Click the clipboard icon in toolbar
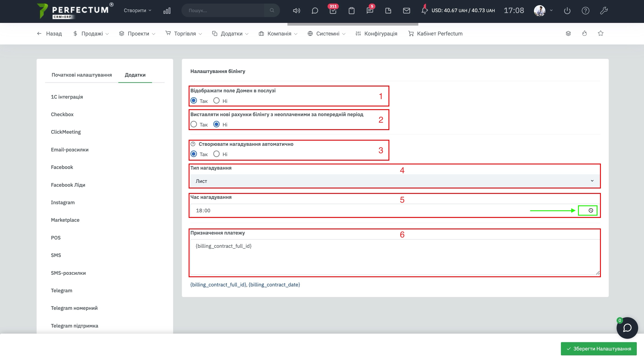Image resolution: width=644 pixels, height=359 pixels. tap(351, 10)
